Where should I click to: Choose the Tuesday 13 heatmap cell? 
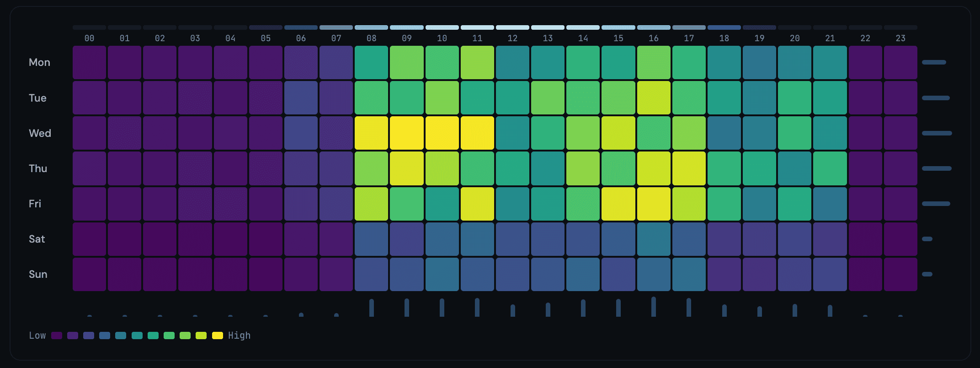click(548, 98)
